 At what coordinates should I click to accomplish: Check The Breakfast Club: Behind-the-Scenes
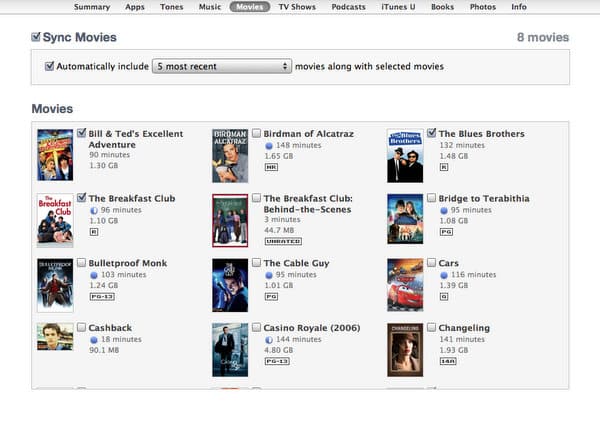coord(256,198)
